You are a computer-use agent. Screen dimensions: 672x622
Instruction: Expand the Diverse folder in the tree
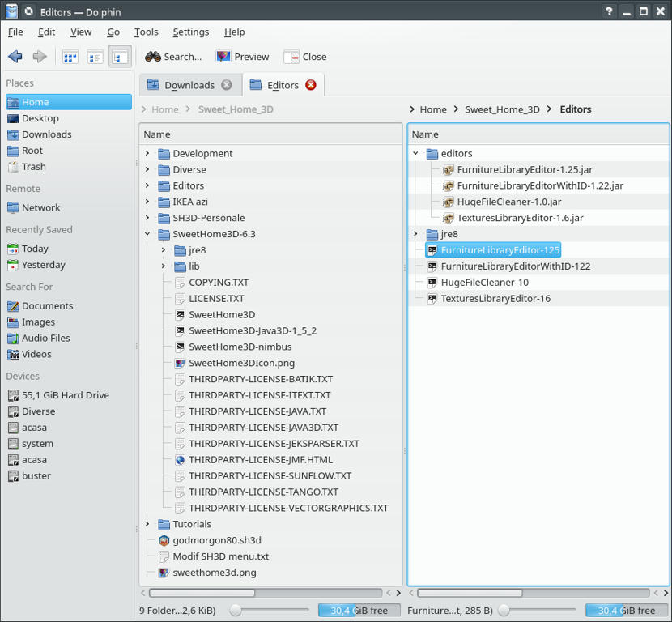pyautogui.click(x=147, y=169)
